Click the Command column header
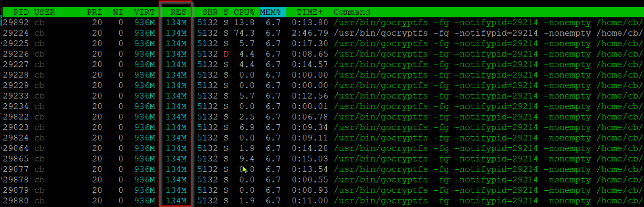The image size is (644, 207). (x=352, y=12)
